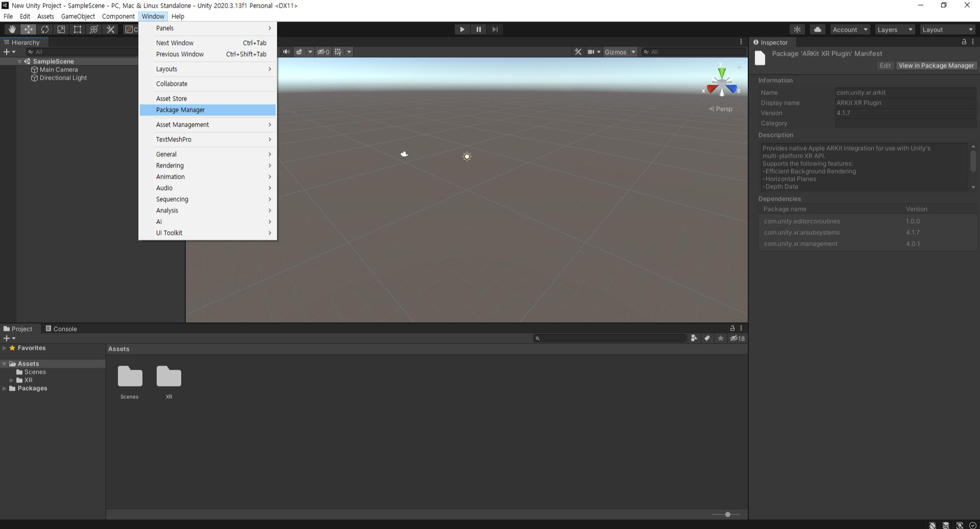The width and height of the screenshot is (980, 529).
Task: Select Collaborate in the Window menu
Action: (208, 84)
